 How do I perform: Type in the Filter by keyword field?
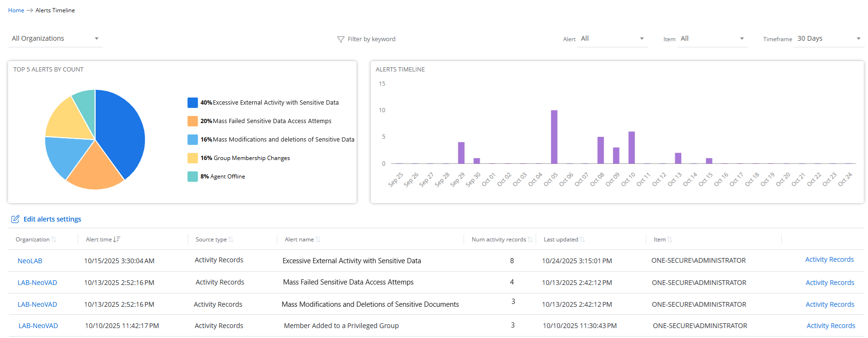pos(371,39)
